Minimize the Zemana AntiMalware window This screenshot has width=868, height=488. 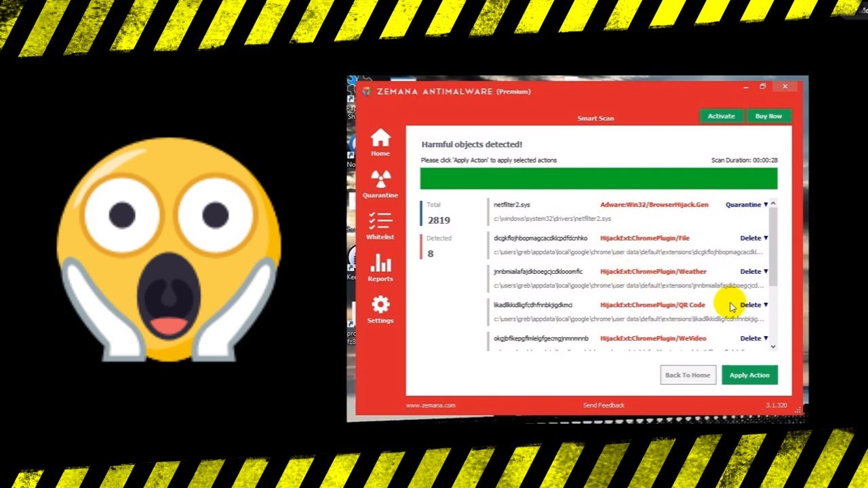tap(746, 87)
